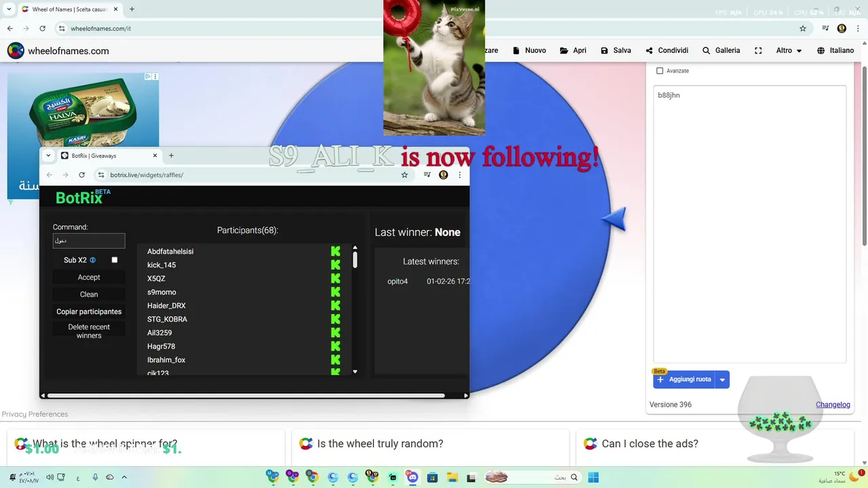
Task: Expand 'Can I close the ads?' question
Action: click(715, 444)
